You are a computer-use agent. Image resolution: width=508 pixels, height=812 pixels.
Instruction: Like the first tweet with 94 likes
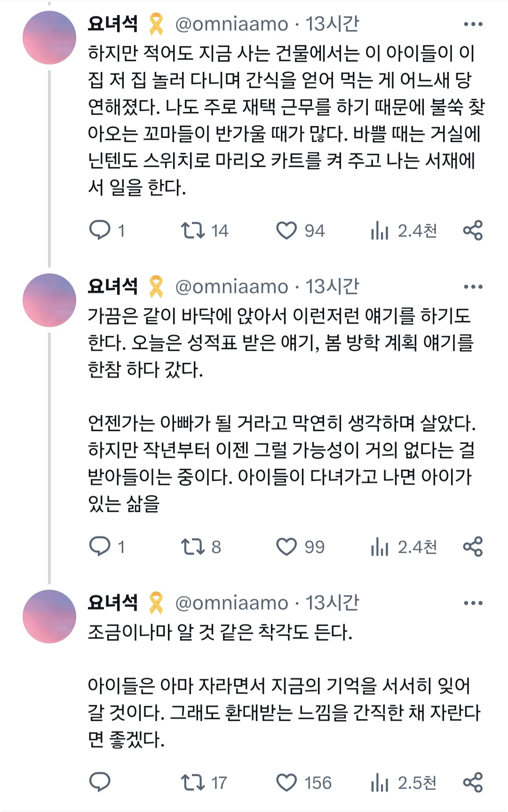[286, 231]
